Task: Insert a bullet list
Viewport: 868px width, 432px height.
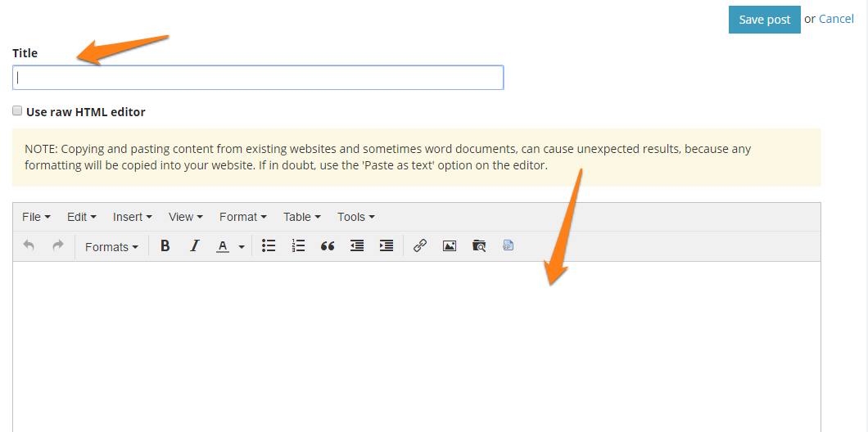Action: pos(269,245)
